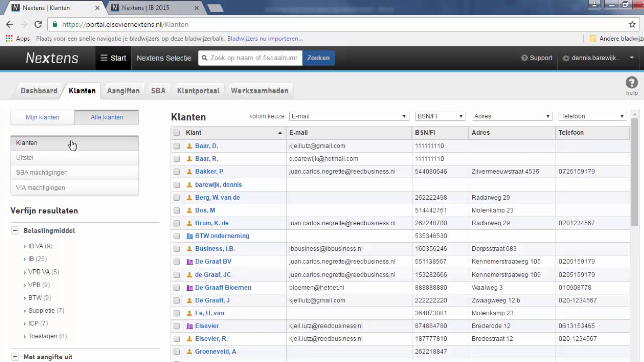Collapse the Belastingmiddel filter section
This screenshot has height=362, width=644.
tap(15, 231)
